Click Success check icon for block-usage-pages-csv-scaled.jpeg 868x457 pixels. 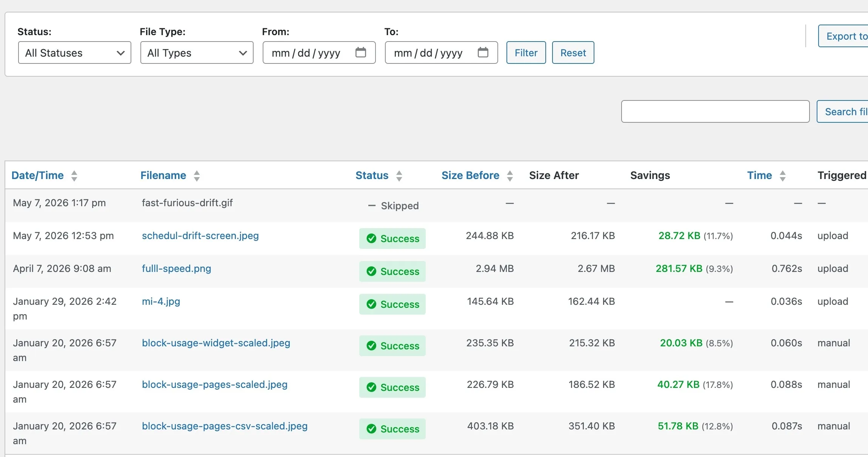pos(371,429)
